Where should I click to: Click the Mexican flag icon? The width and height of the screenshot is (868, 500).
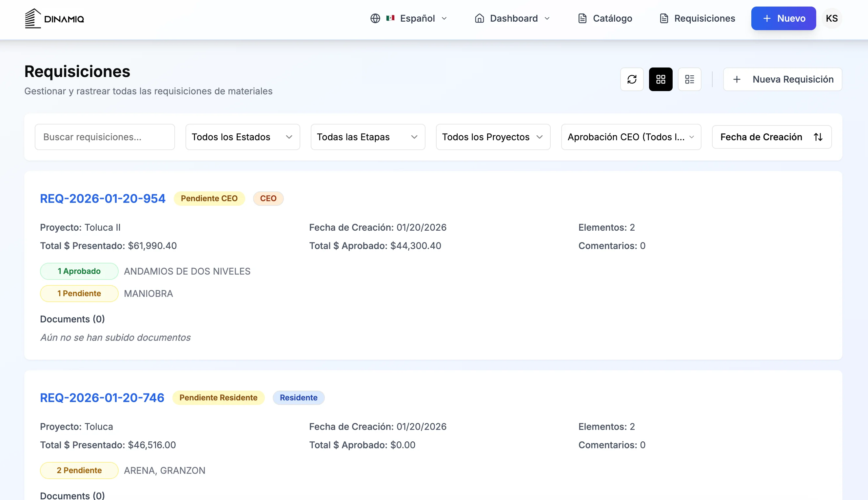click(390, 18)
